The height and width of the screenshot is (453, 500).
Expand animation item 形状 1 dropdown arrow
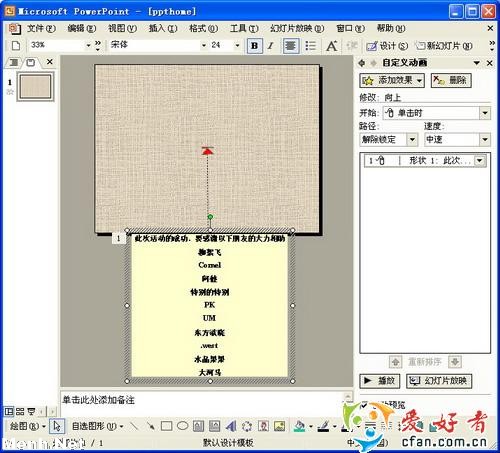tap(480, 161)
